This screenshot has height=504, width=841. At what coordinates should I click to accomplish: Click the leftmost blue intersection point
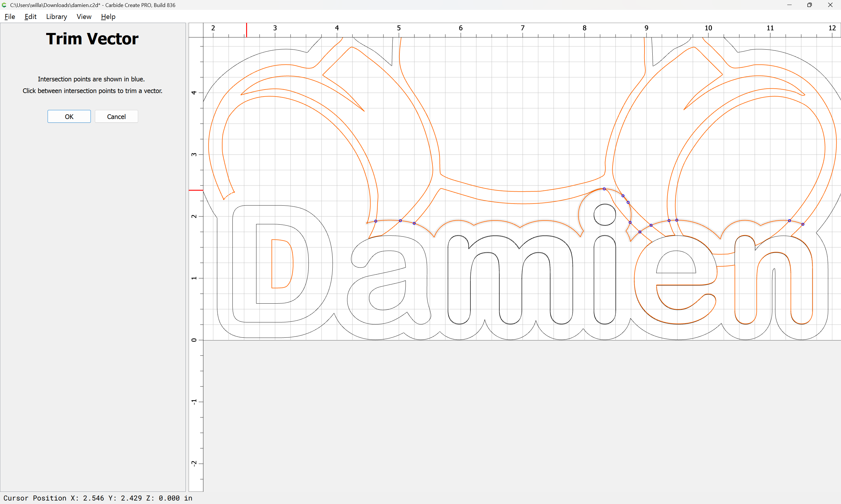coord(376,221)
